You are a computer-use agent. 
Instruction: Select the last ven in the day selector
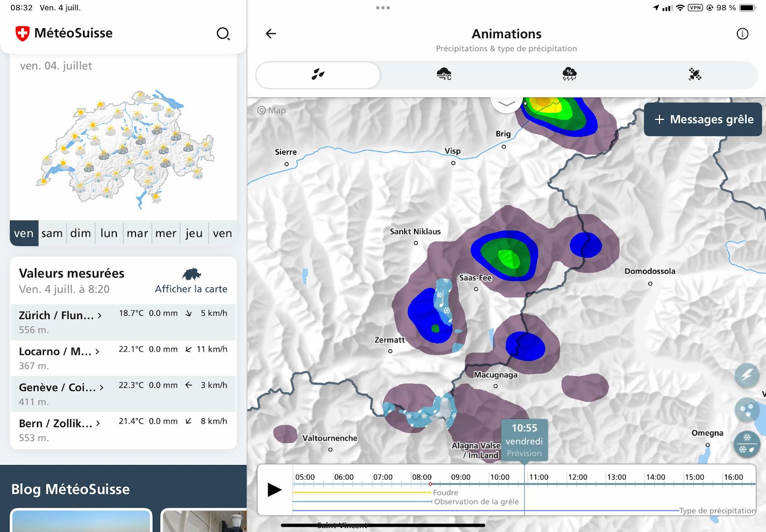223,233
